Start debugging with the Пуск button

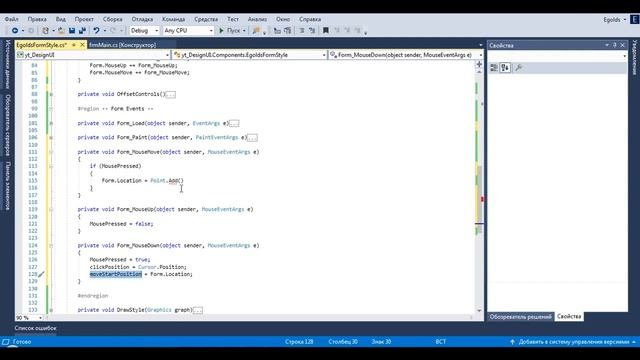pyautogui.click(x=230, y=31)
